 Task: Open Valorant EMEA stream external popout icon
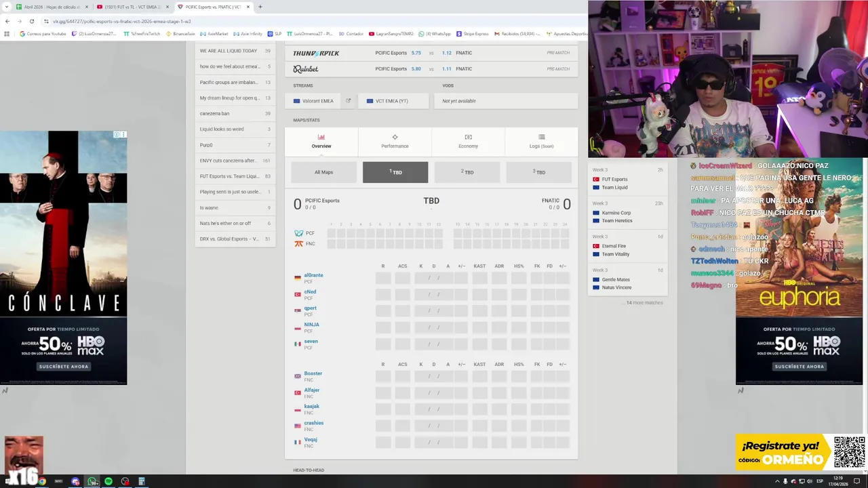coord(349,101)
